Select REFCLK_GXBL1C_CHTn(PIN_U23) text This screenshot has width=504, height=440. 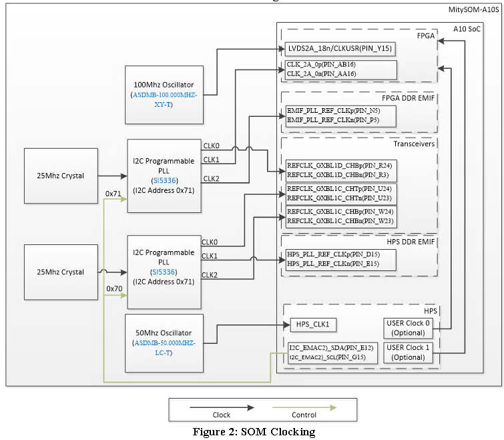[x=339, y=198]
